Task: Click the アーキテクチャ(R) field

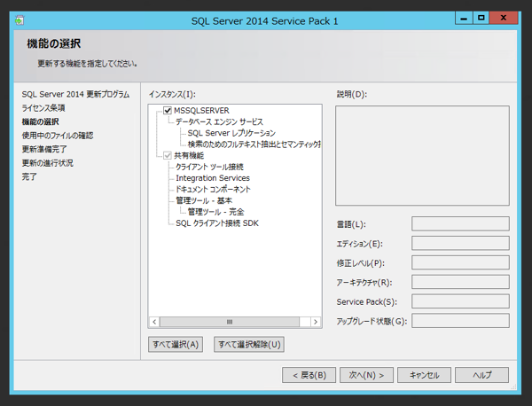Action: 460,282
